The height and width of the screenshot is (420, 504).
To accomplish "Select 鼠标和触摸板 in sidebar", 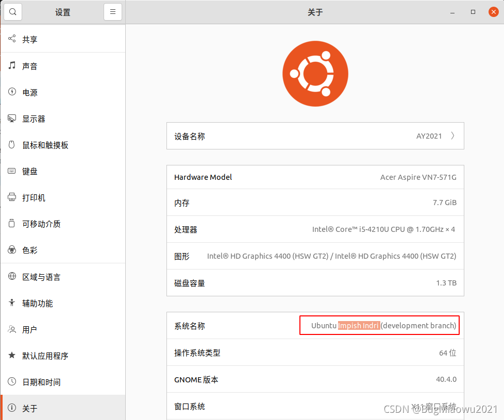I will click(63, 145).
